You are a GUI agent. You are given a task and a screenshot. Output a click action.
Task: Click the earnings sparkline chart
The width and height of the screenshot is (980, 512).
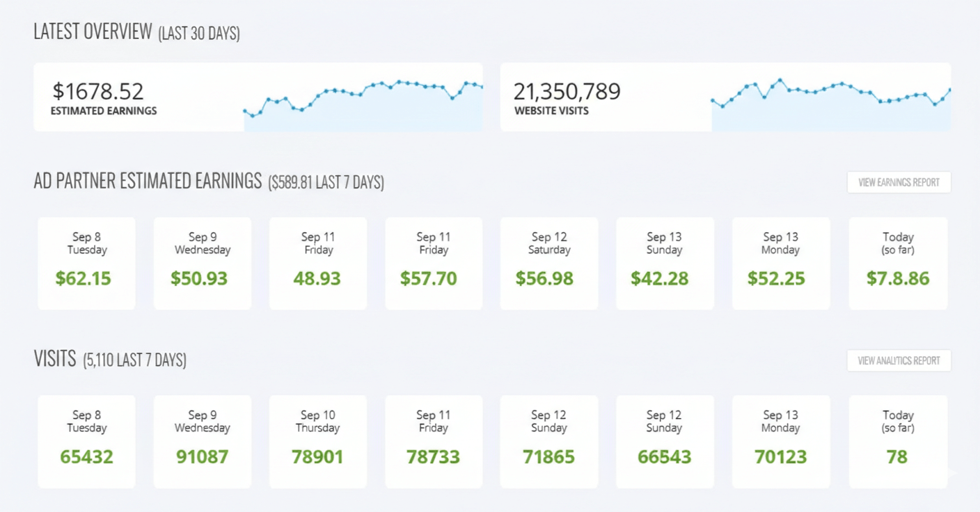[362, 97]
